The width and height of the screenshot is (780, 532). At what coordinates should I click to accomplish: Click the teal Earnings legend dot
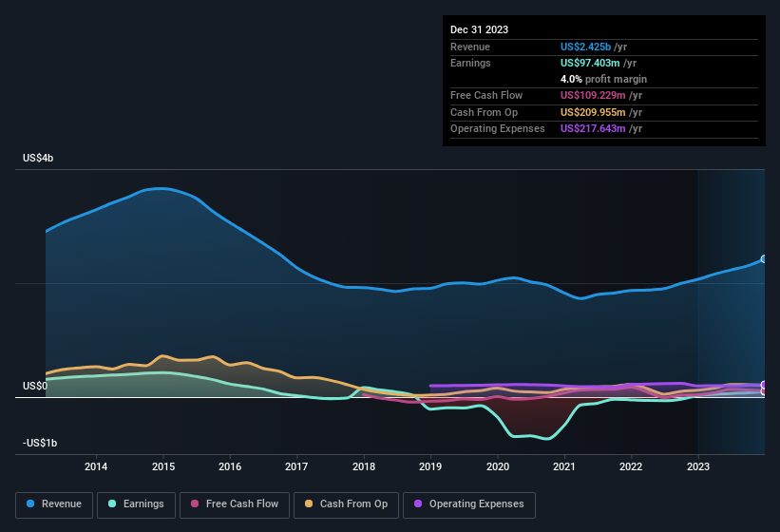click(x=113, y=503)
